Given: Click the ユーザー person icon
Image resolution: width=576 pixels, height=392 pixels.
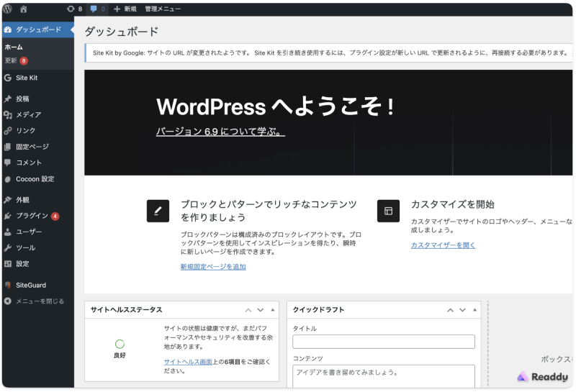Looking at the screenshot, I should [8, 232].
